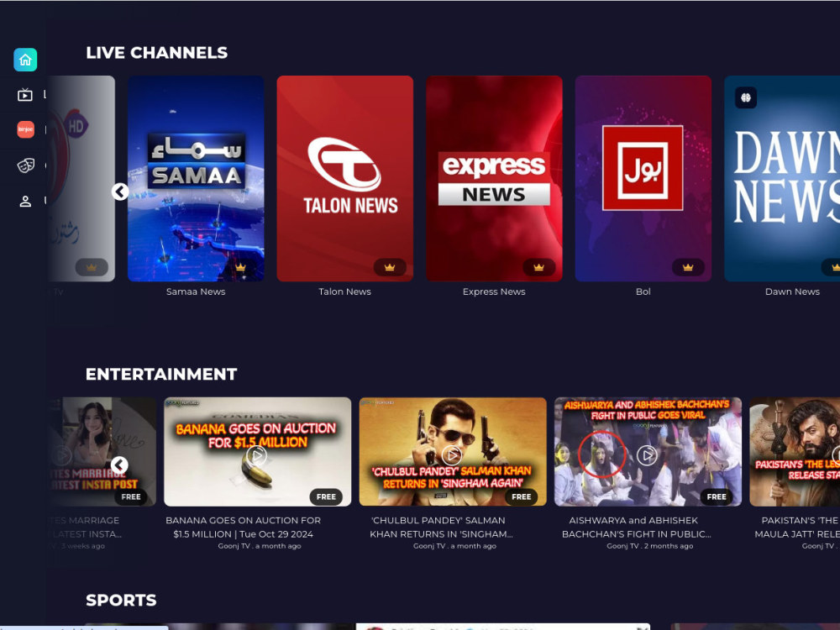Click the Talon News label

tap(345, 291)
